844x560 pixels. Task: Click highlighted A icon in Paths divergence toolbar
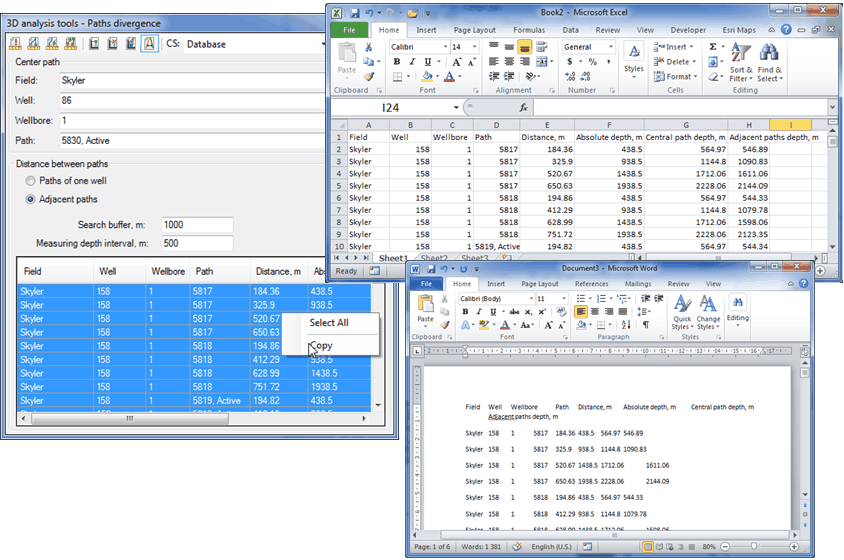[149, 44]
